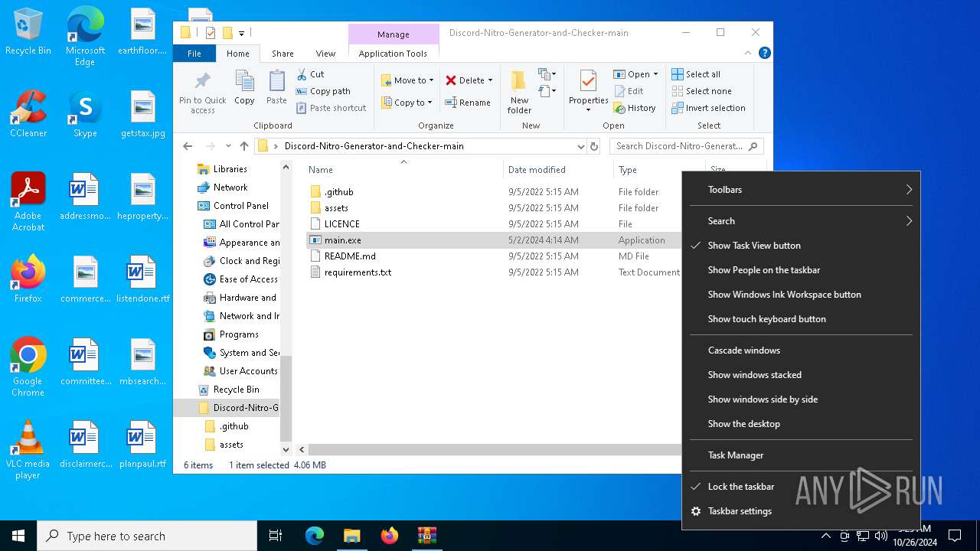Open the Properties ribbon button
The width and height of the screenshot is (980, 551).
[x=589, y=92]
